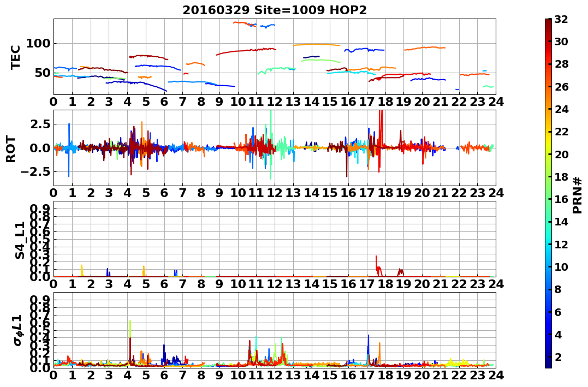
Task: Click hour 24 on the TEC panel x-axis
Action: click(x=496, y=102)
